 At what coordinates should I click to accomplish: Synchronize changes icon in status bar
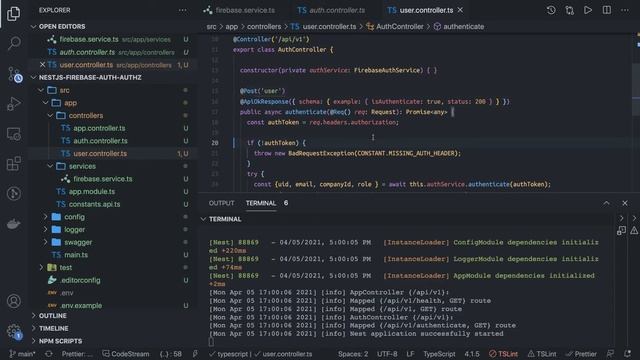coord(49,354)
